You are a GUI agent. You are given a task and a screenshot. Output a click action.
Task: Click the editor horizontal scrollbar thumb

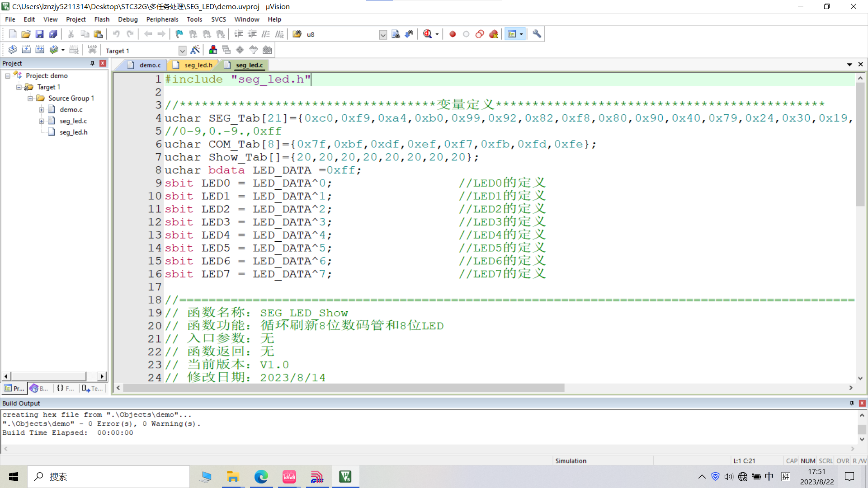[344, 388]
